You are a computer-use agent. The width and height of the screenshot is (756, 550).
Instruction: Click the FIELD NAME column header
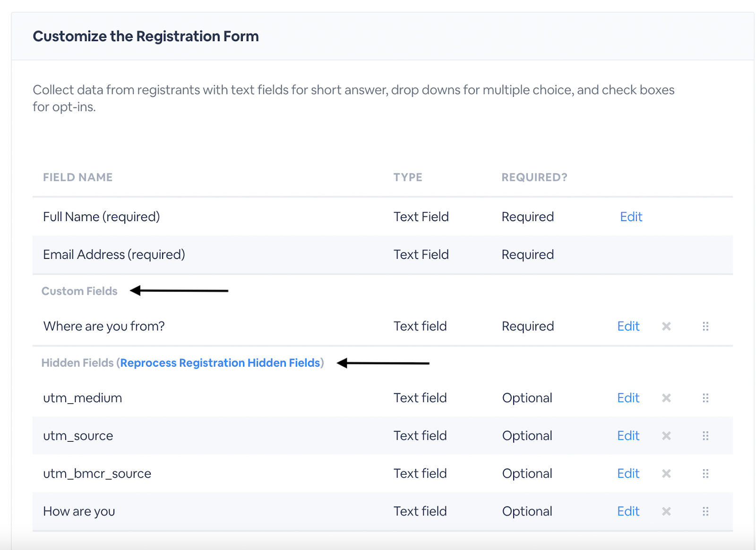[78, 178]
